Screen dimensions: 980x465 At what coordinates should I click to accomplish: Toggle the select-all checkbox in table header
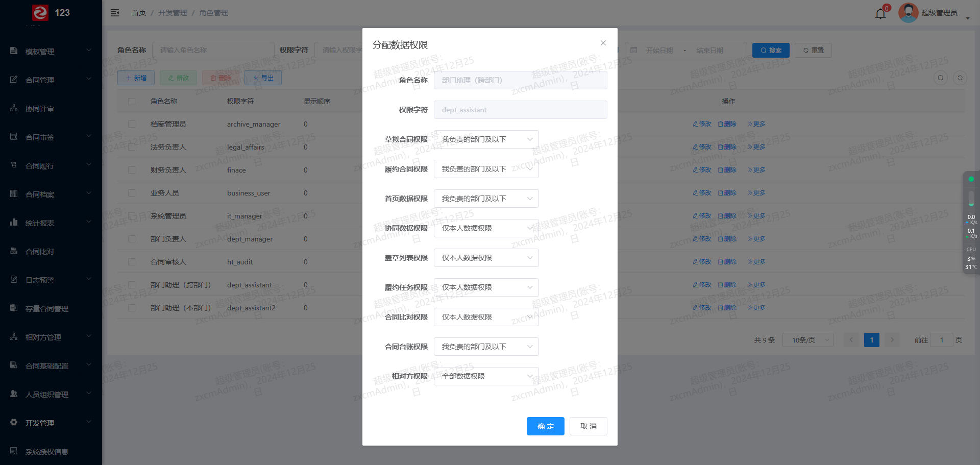tap(132, 102)
